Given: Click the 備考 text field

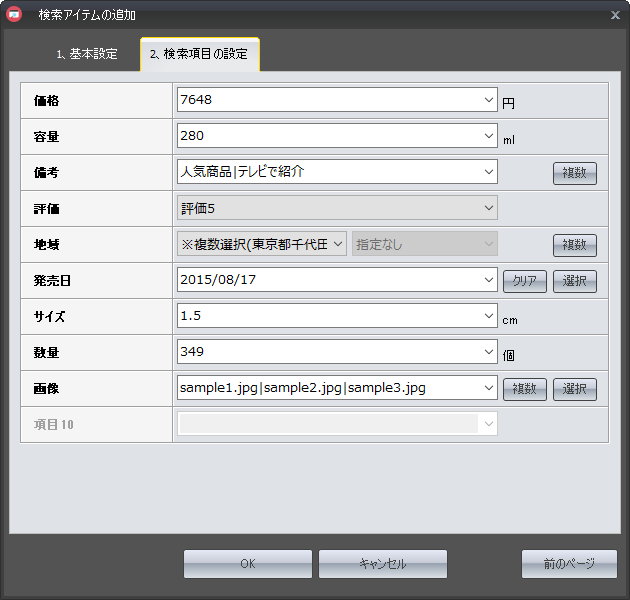Looking at the screenshot, I should [x=328, y=172].
